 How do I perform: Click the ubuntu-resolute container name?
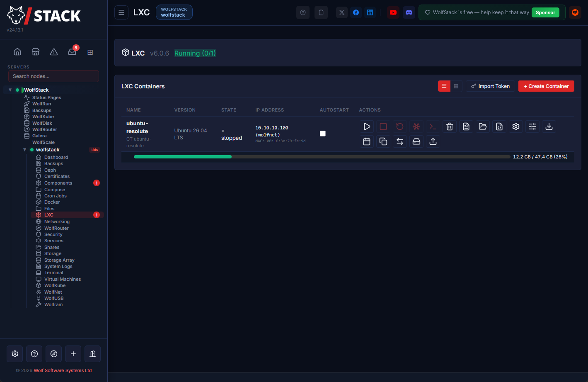tap(137, 127)
